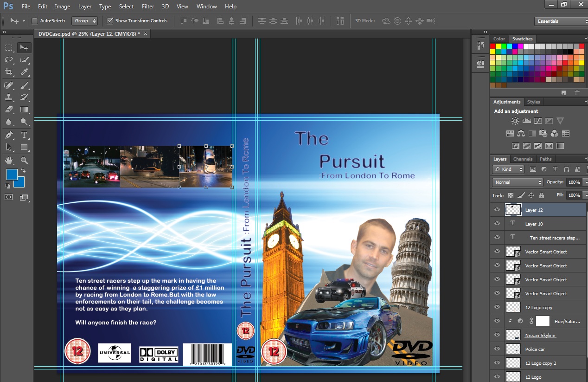The image size is (588, 382).
Task: Select the Lasso tool
Action: (8, 59)
